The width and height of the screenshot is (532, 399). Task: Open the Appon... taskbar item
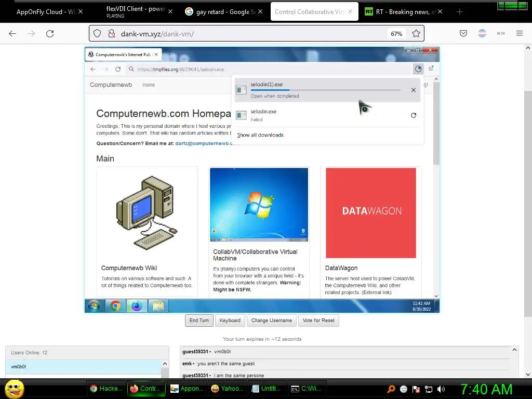[x=187, y=389]
